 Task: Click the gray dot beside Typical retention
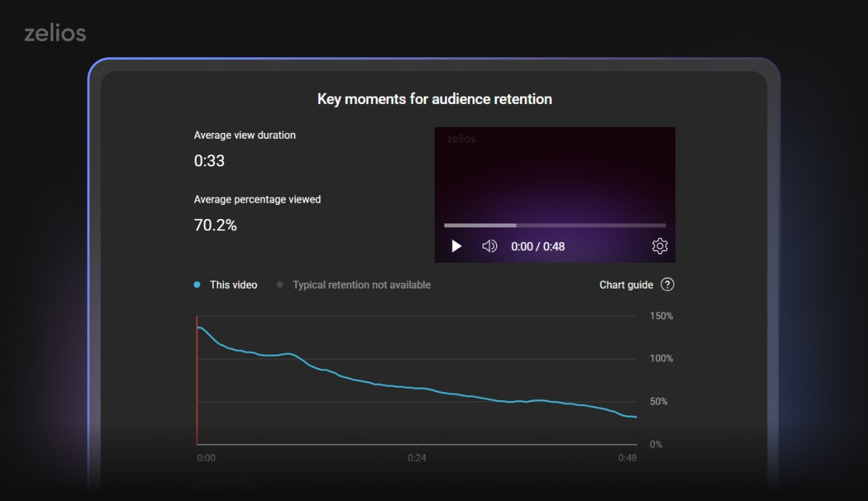[x=280, y=284]
